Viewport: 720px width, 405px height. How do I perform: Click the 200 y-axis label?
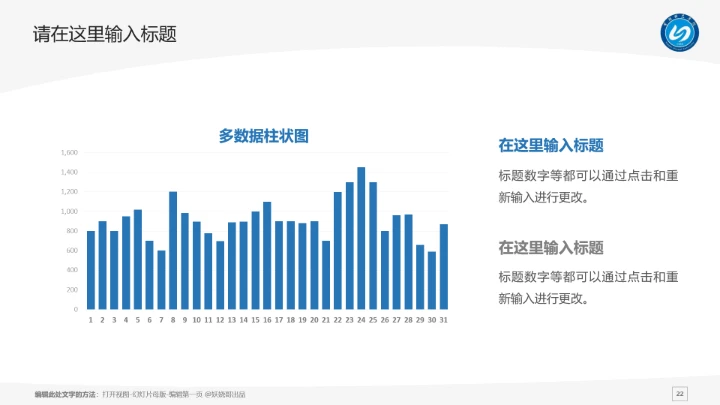[x=72, y=290]
